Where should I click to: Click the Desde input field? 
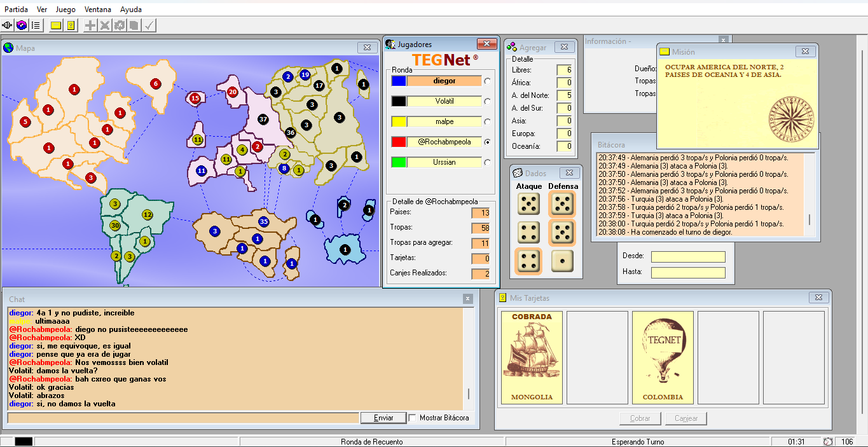[687, 257]
